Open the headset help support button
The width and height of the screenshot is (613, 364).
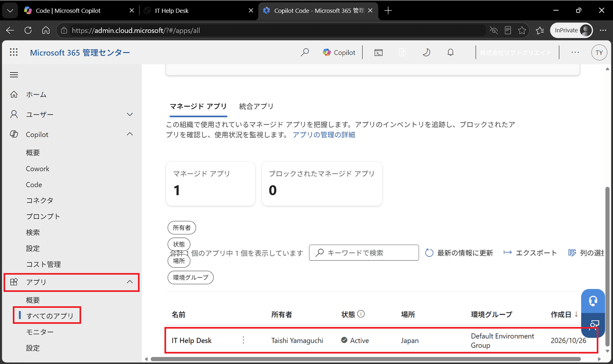593,301
